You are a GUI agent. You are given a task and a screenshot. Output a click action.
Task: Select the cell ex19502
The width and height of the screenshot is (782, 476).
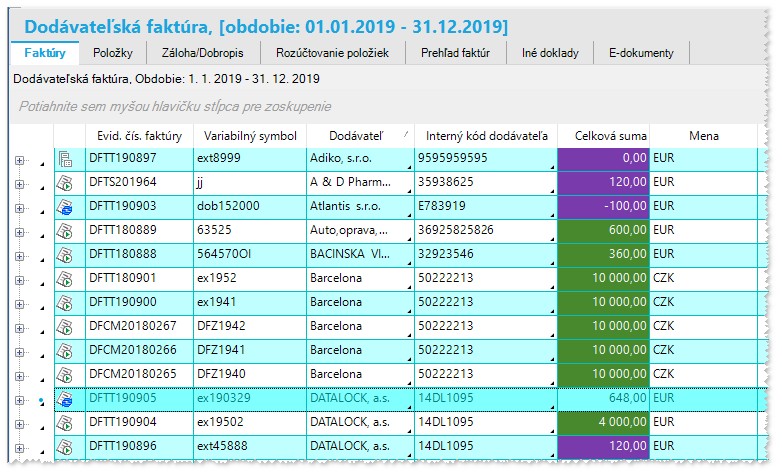coord(250,424)
